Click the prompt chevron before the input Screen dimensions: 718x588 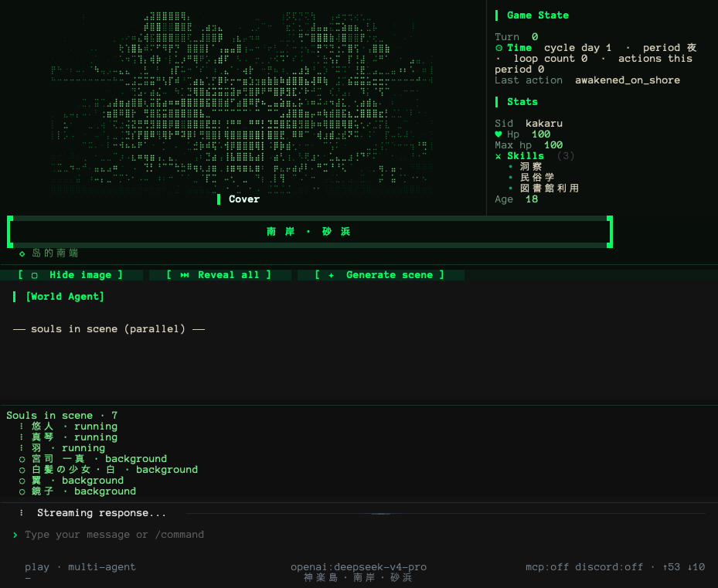tap(15, 535)
